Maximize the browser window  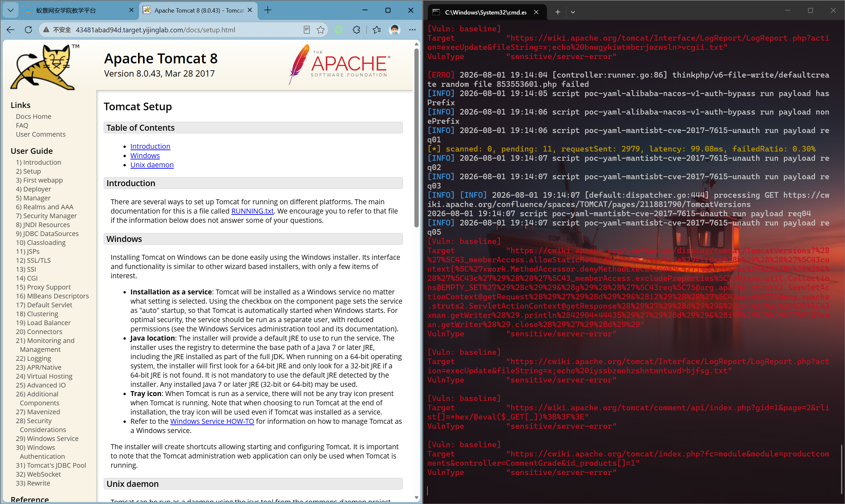click(388, 10)
